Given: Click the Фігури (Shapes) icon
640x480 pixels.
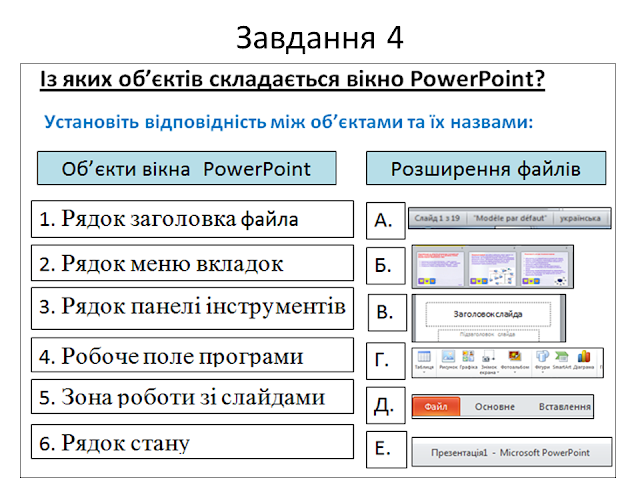Looking at the screenshot, I should pos(542,356).
